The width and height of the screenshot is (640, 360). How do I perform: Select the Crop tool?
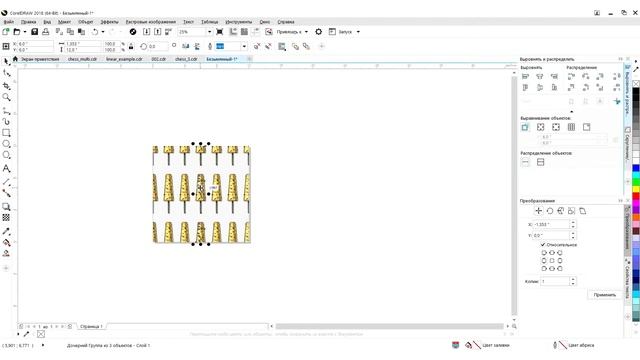coord(6,86)
